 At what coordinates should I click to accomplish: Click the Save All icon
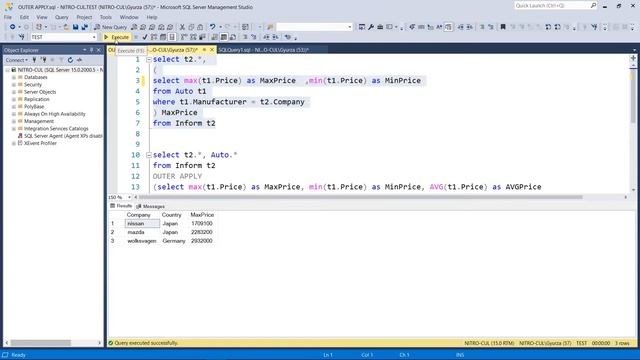[84, 27]
